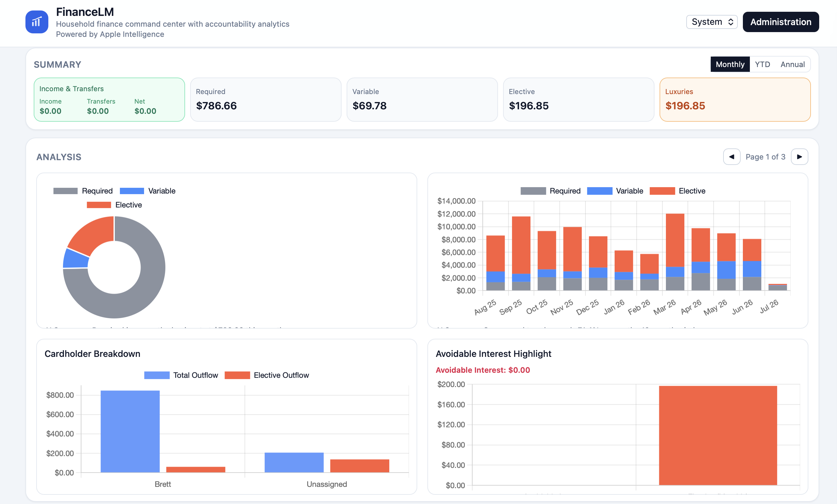The image size is (837, 504).
Task: Click the orange Elective donut segment
Action: [x=94, y=234]
